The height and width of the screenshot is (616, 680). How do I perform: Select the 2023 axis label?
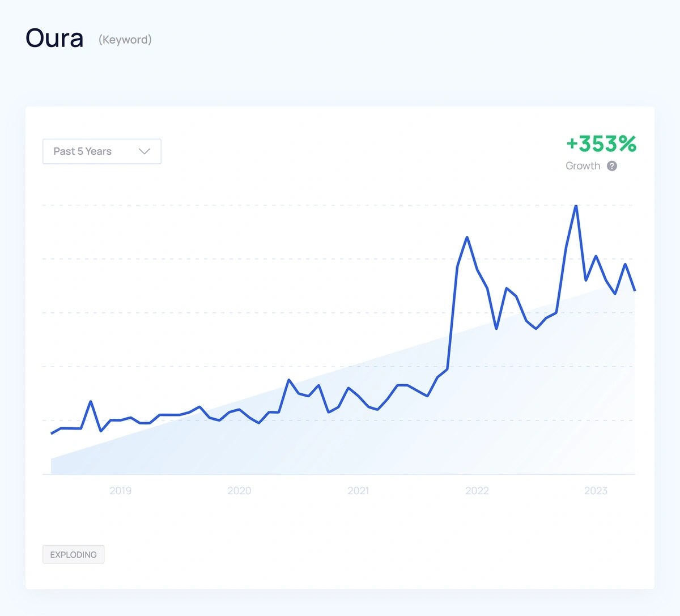coord(596,491)
